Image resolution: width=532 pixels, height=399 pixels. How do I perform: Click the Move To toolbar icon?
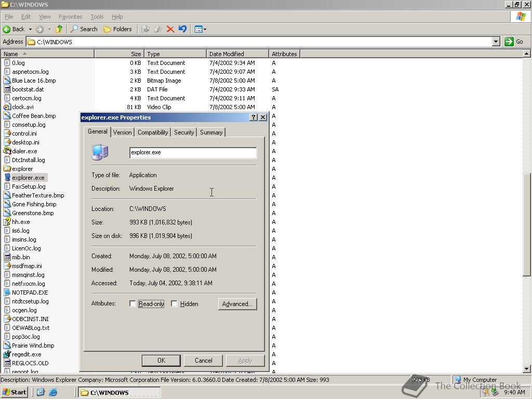[145, 29]
